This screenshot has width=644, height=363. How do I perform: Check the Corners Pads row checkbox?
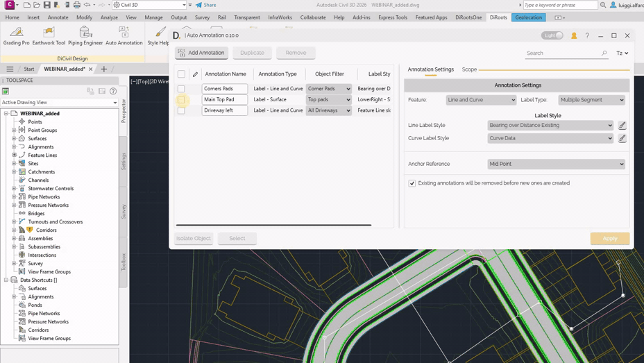(181, 89)
